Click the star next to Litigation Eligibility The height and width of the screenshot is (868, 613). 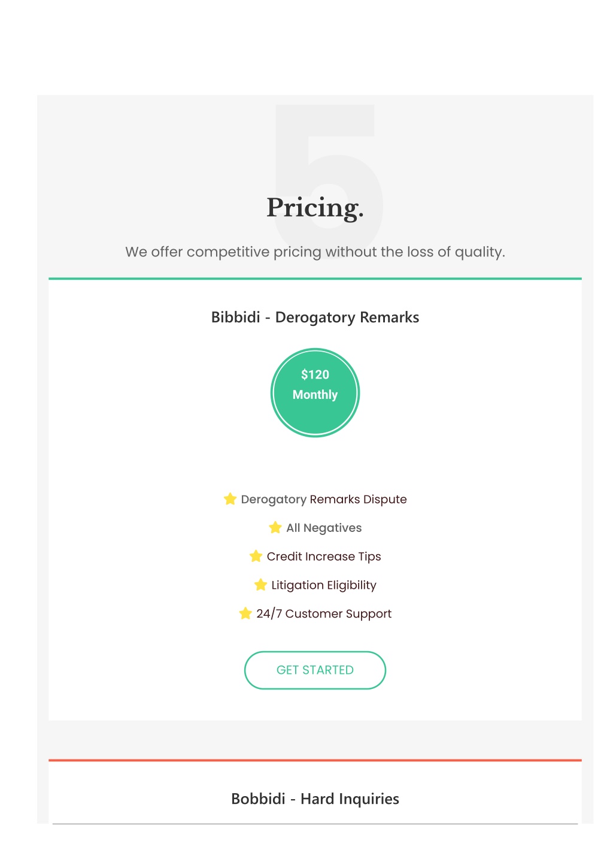point(260,585)
